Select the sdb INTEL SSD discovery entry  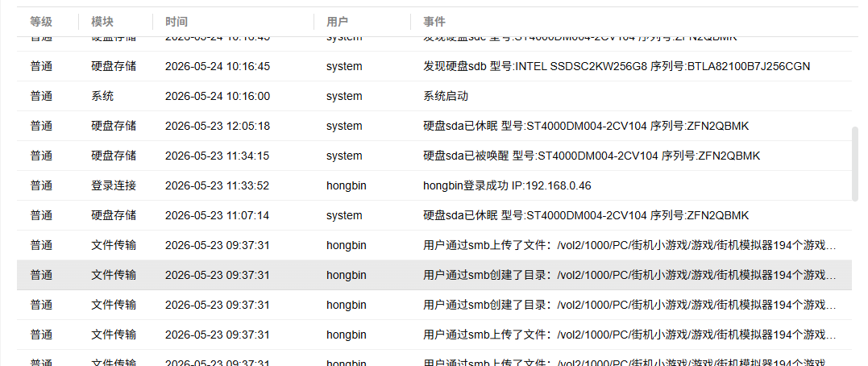click(434, 66)
